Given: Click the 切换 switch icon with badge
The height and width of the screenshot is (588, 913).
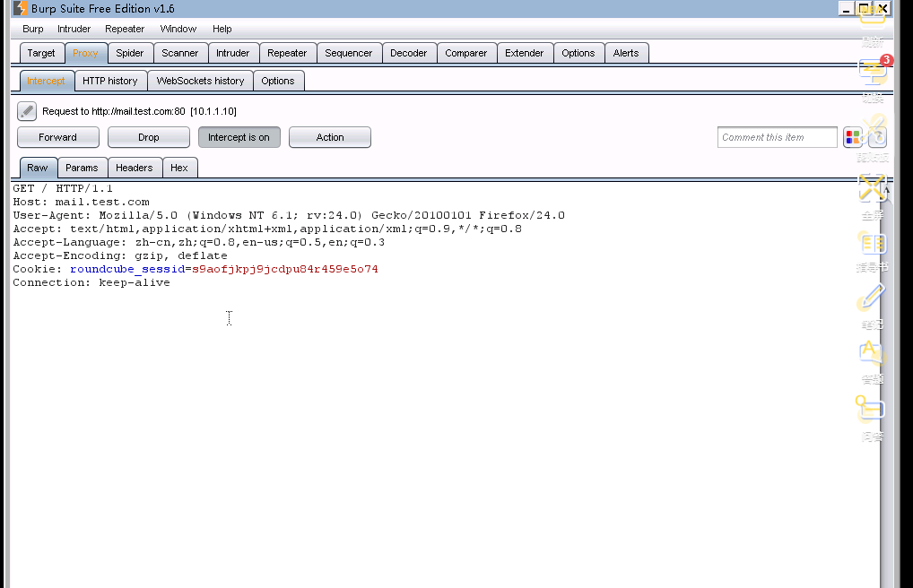Looking at the screenshot, I should tap(873, 73).
